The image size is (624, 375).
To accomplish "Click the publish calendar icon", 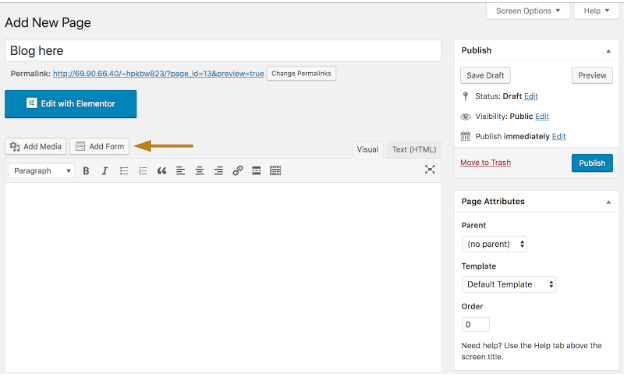I will tap(465, 136).
